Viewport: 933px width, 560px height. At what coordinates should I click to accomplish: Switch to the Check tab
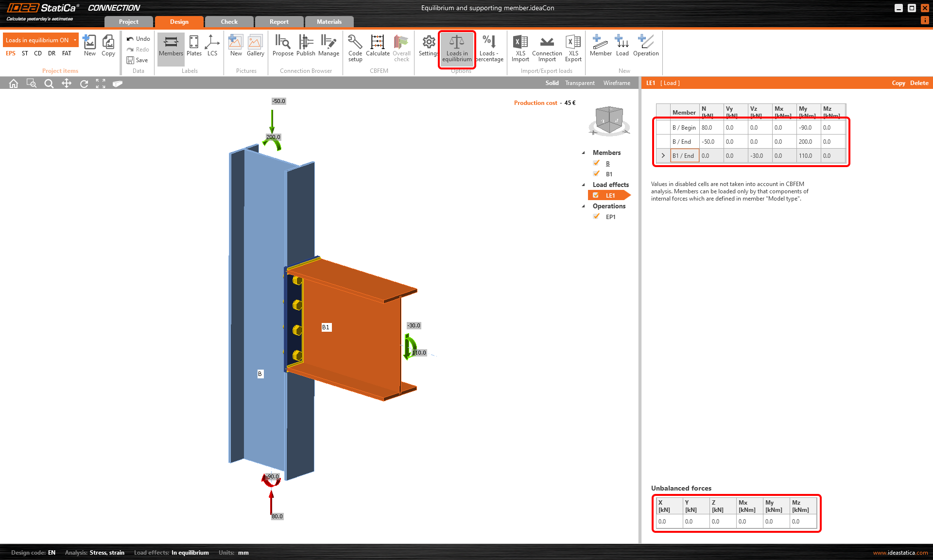coord(229,22)
